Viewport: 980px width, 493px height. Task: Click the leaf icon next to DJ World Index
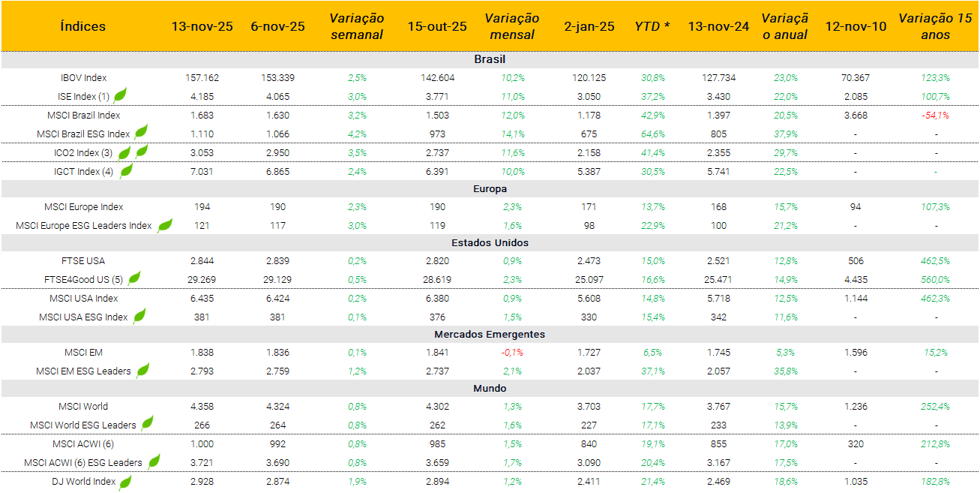click(x=125, y=482)
